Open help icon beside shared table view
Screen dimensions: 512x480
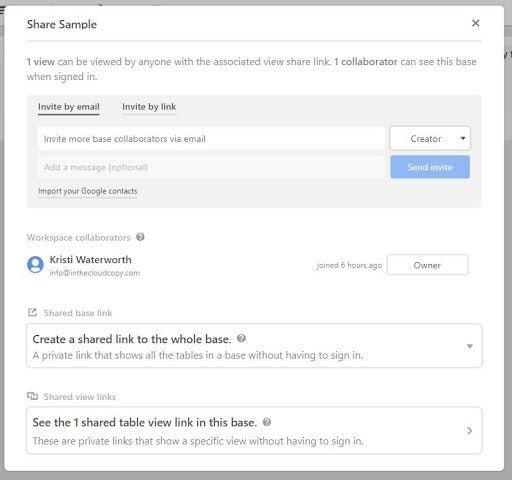267,422
